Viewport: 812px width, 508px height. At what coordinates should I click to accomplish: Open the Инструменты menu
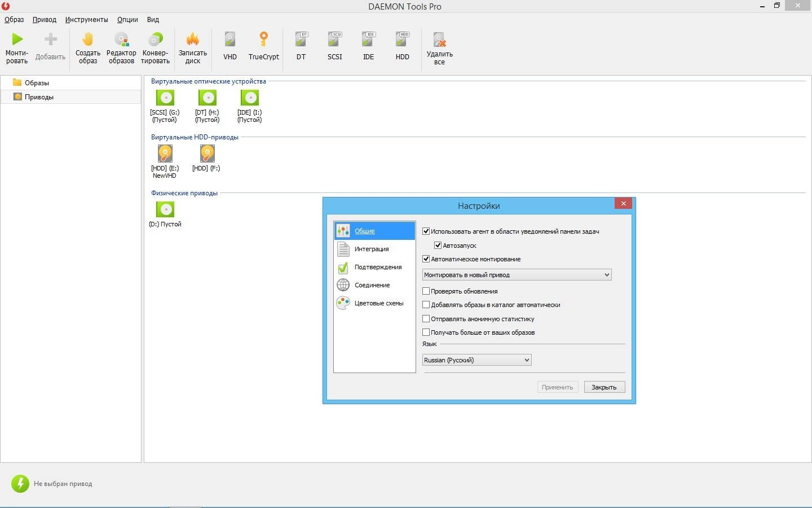(86, 19)
